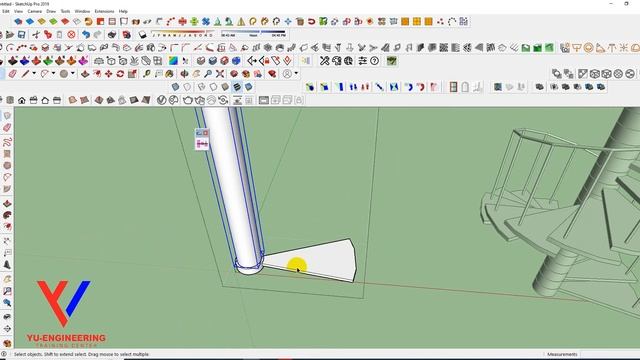Click the Save floppy disk icon
Screen dimensions: 640x360
(x=22, y=35)
